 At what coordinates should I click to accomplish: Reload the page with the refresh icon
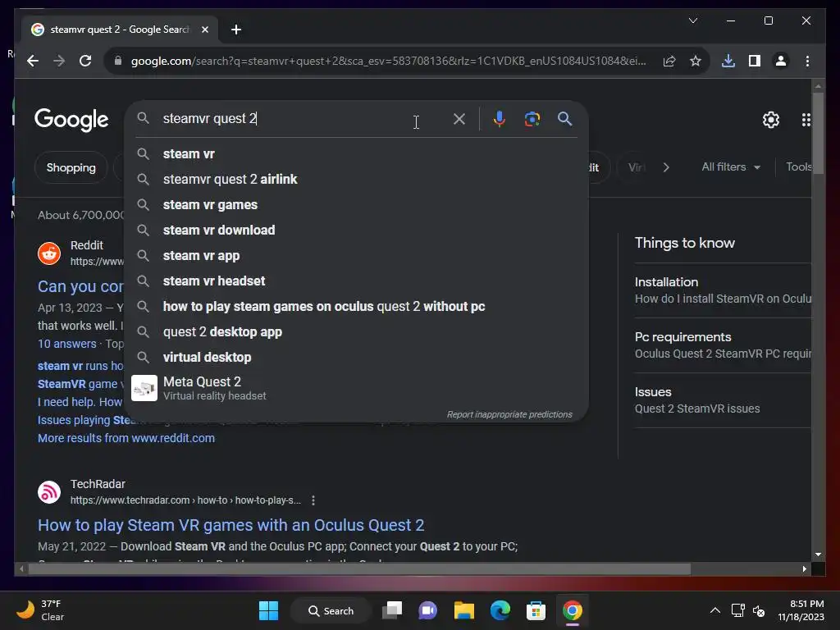pos(85,61)
